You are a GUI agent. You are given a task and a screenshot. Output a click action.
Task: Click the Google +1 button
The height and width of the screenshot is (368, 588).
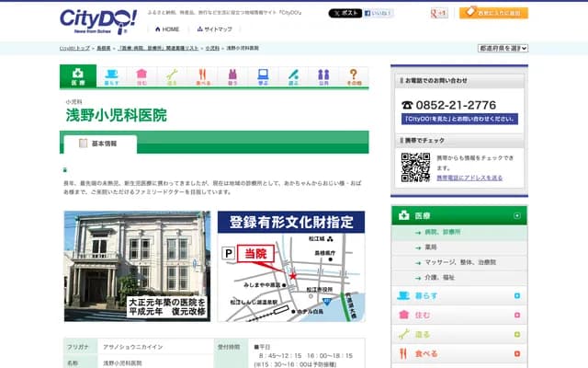coord(439,13)
